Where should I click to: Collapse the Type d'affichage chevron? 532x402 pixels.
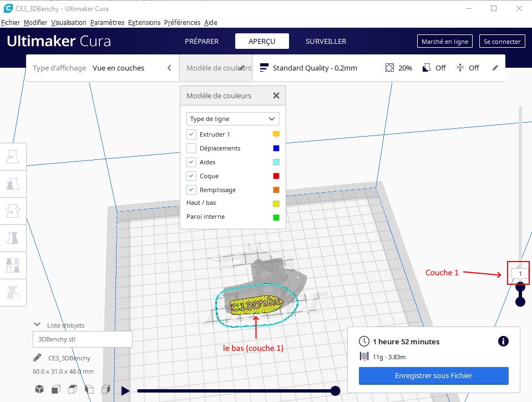coord(169,68)
